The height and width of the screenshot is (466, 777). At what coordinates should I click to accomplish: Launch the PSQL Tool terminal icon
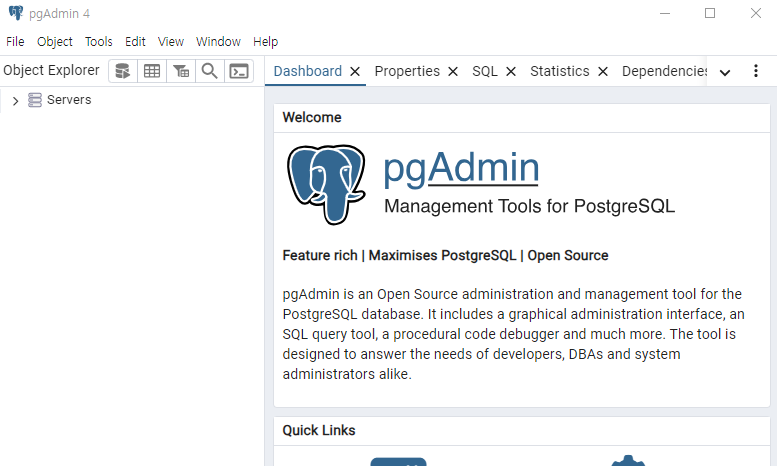[x=239, y=71]
